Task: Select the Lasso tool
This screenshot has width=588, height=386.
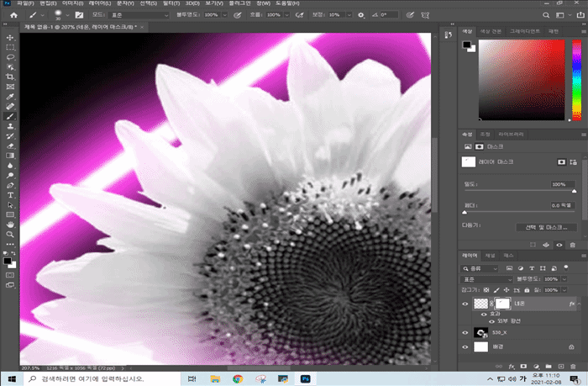Action: click(10, 57)
